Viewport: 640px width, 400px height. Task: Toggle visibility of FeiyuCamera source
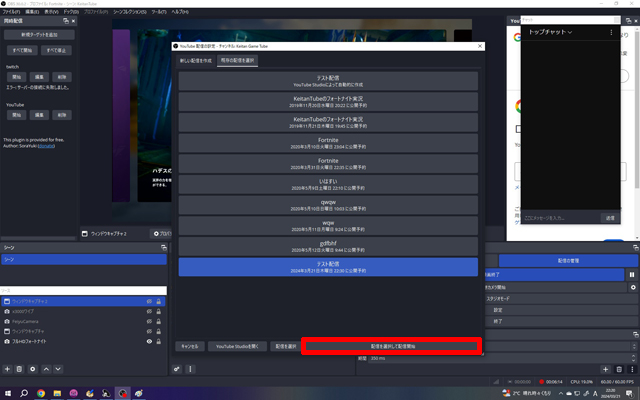[x=149, y=321]
